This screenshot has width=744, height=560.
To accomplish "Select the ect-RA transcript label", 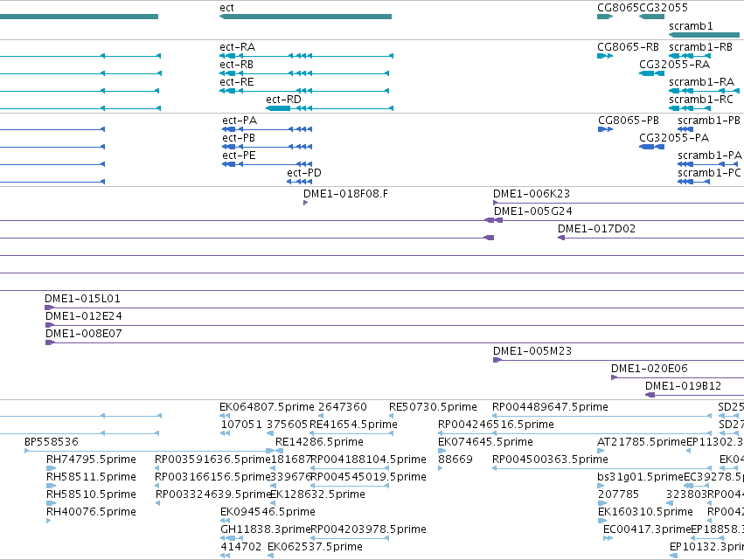I will click(x=237, y=47).
